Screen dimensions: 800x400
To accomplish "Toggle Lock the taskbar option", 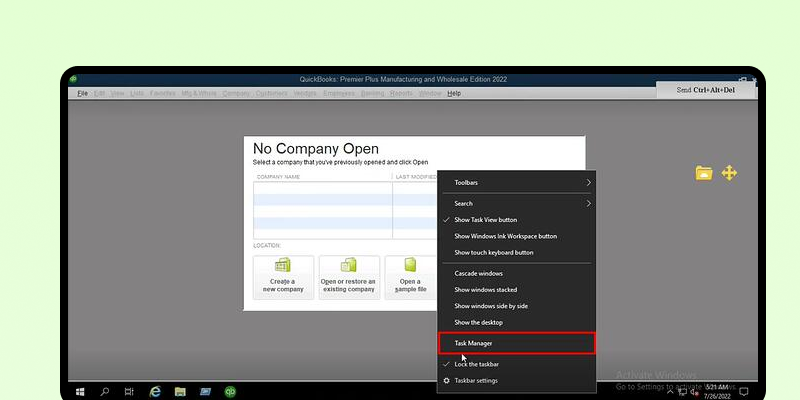I will tap(516, 364).
